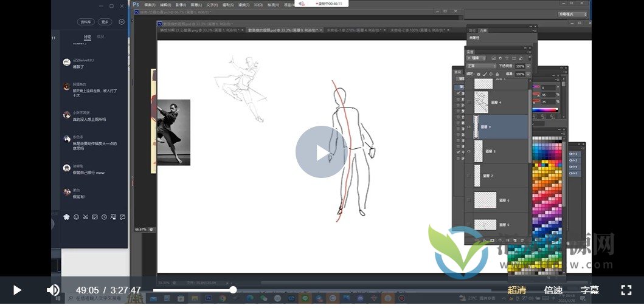Toggle visibility eye of the selected layer

[x=468, y=127]
